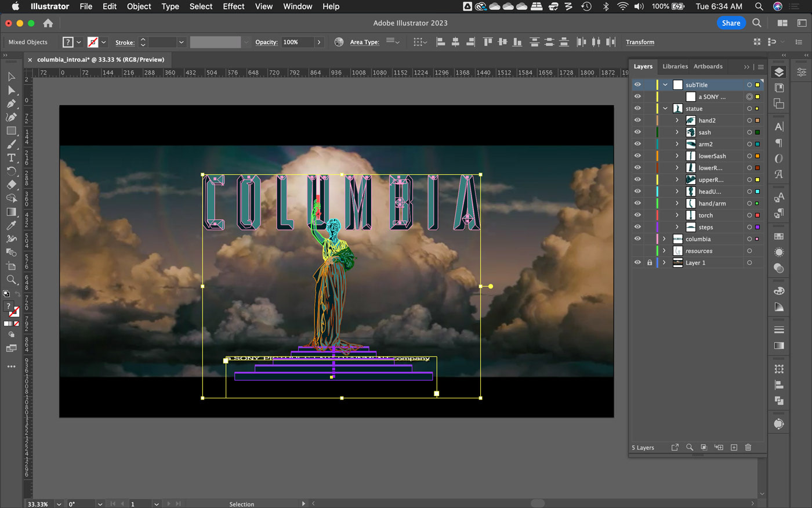Select the Gradient tool

click(x=11, y=212)
